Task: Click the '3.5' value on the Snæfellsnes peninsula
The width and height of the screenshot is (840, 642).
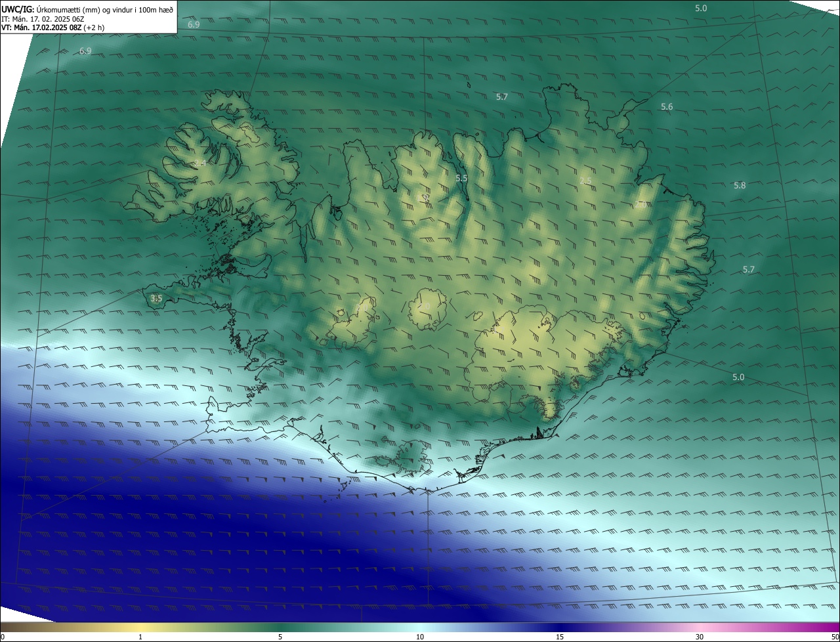Action: [x=156, y=299]
